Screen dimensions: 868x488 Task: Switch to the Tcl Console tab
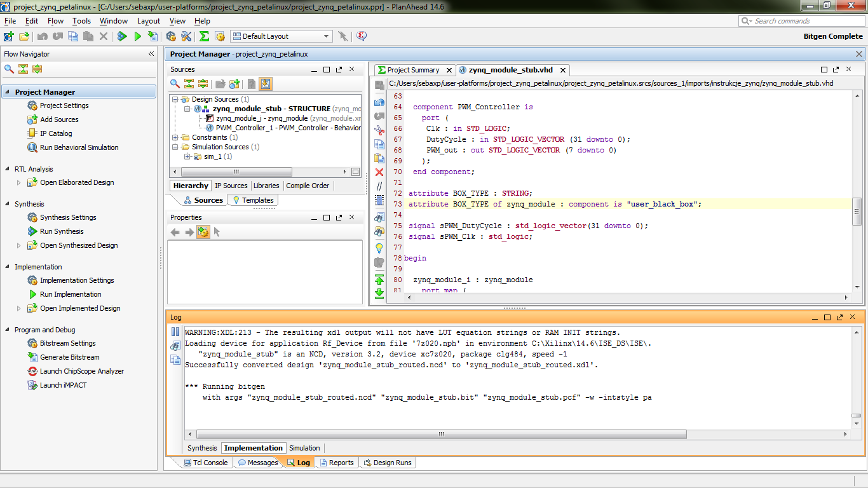point(206,463)
